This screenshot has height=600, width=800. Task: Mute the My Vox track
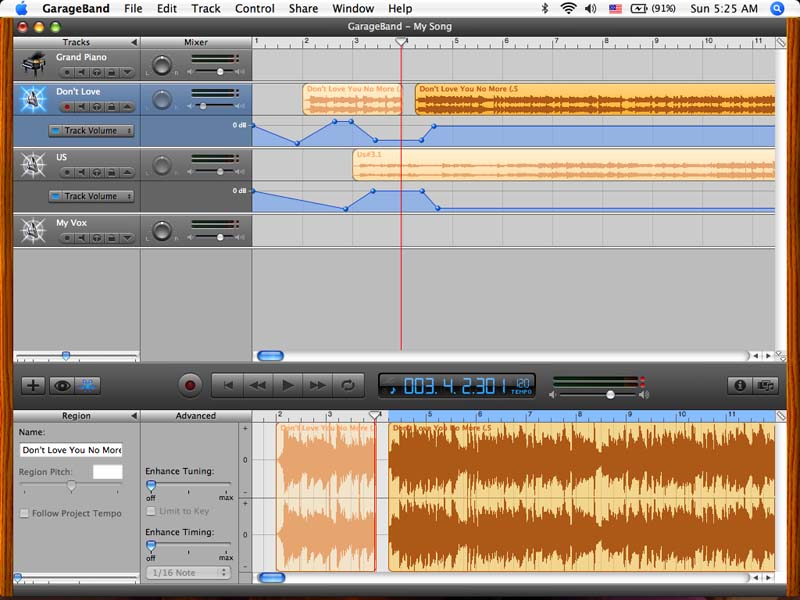point(82,238)
